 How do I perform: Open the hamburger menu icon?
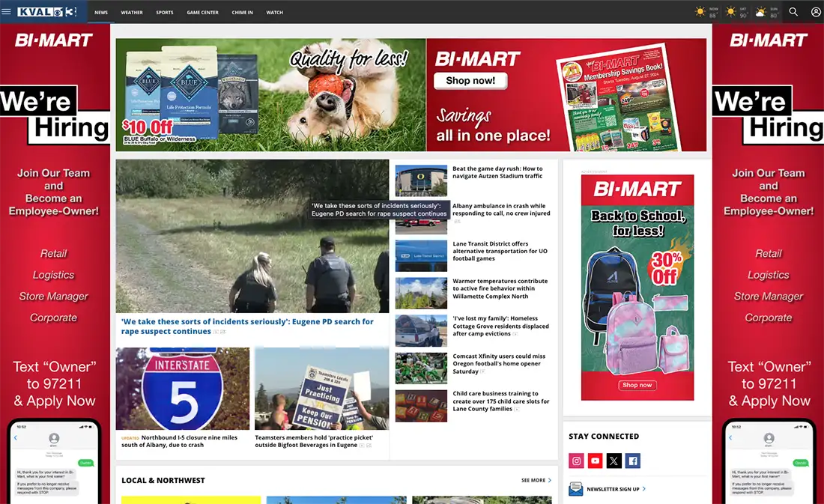point(6,11)
